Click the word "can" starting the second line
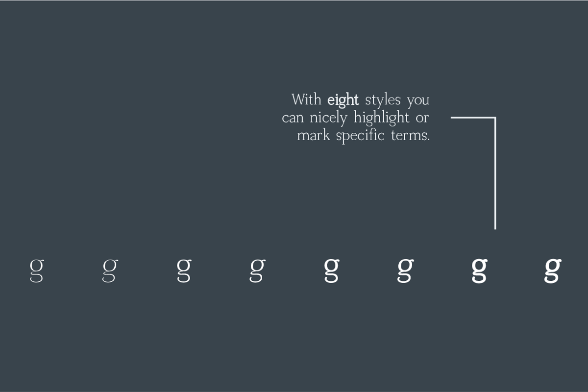 (x=293, y=119)
